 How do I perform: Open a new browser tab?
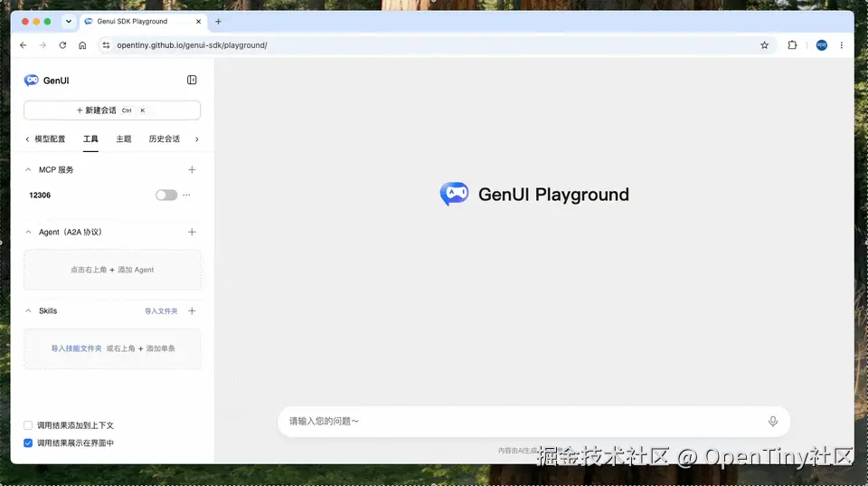pos(218,22)
